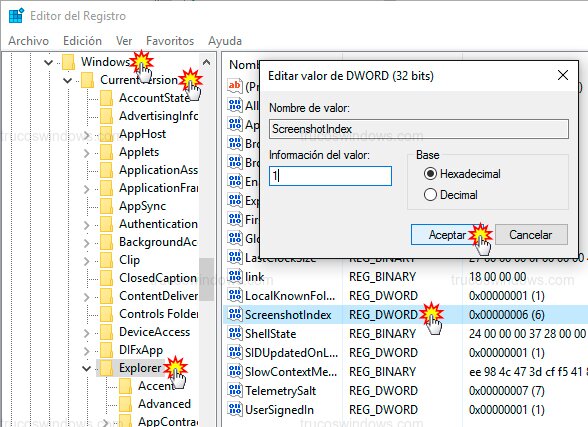
Task: Close the Editar valor de DWORD dialog
Action: tap(563, 75)
